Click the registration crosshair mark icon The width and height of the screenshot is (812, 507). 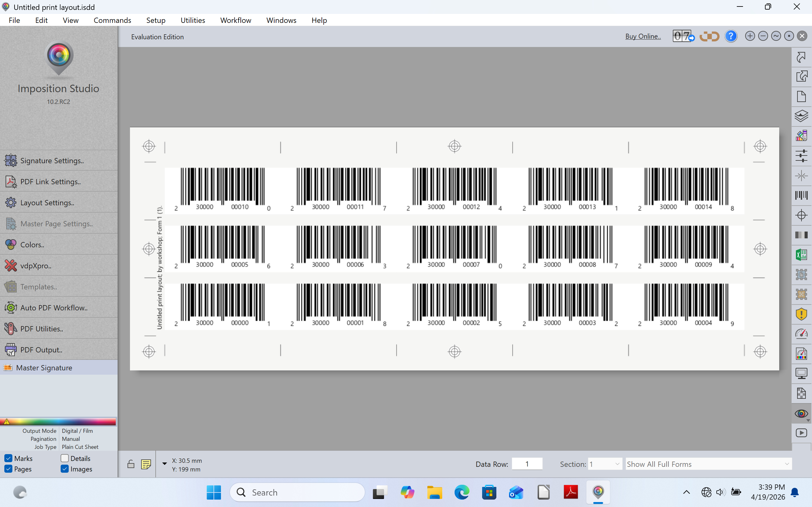[801, 215]
